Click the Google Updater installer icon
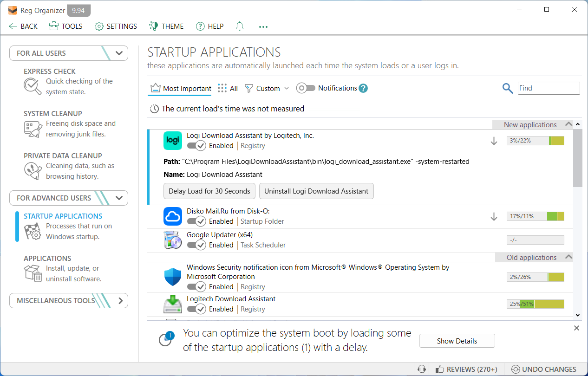The image size is (588, 376). [x=173, y=240]
